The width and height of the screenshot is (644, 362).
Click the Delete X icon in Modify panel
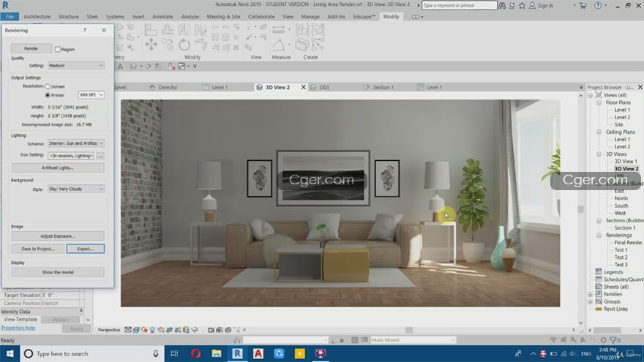[x=236, y=48]
